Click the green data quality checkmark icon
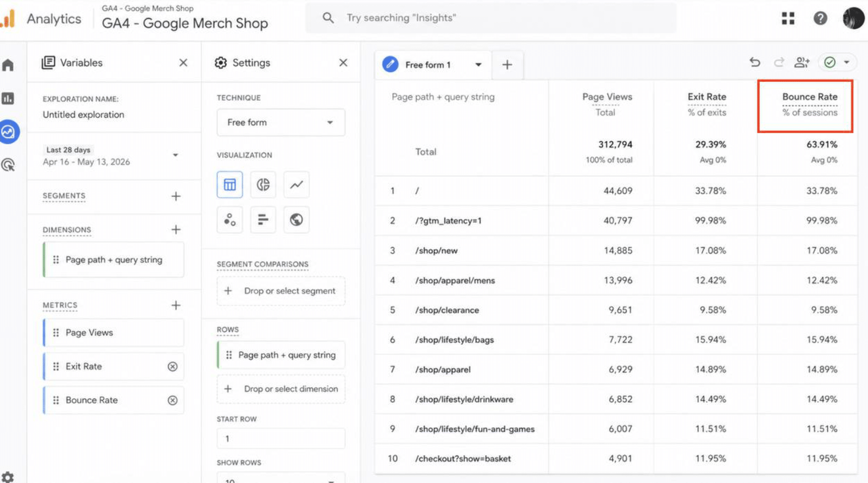Screen dimensions: 868x483 click(x=829, y=63)
